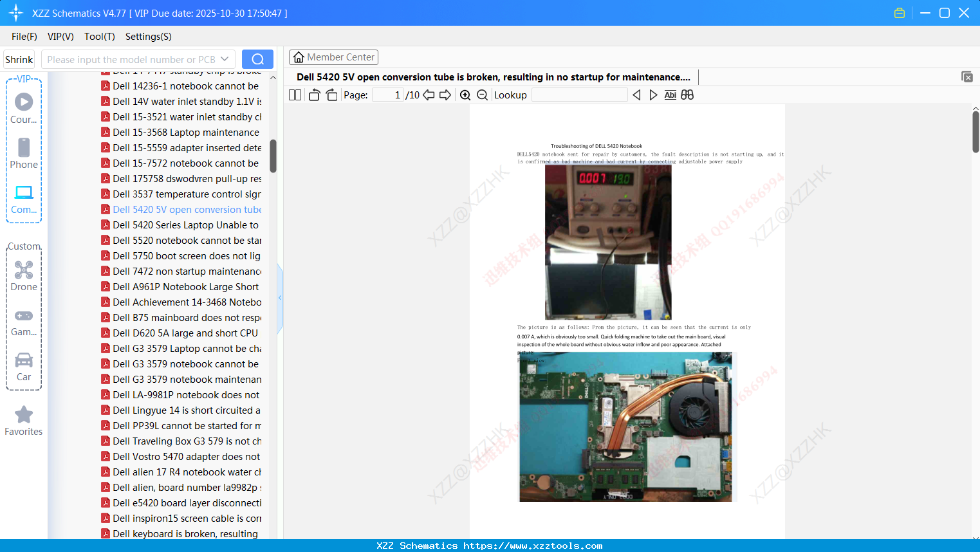Open 'Dell 5420 Series Laptop Unable to' file
Viewport: 980px width, 552px height.
181,225
